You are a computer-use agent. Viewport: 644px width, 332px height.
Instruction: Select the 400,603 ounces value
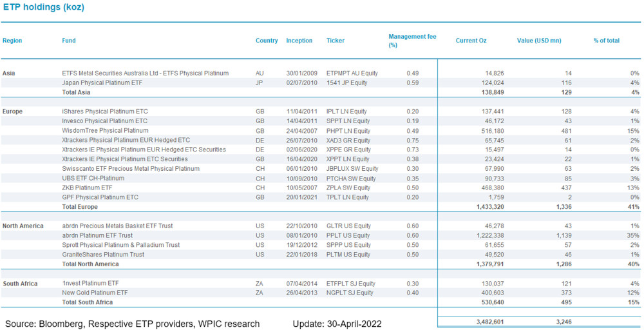pos(492,293)
